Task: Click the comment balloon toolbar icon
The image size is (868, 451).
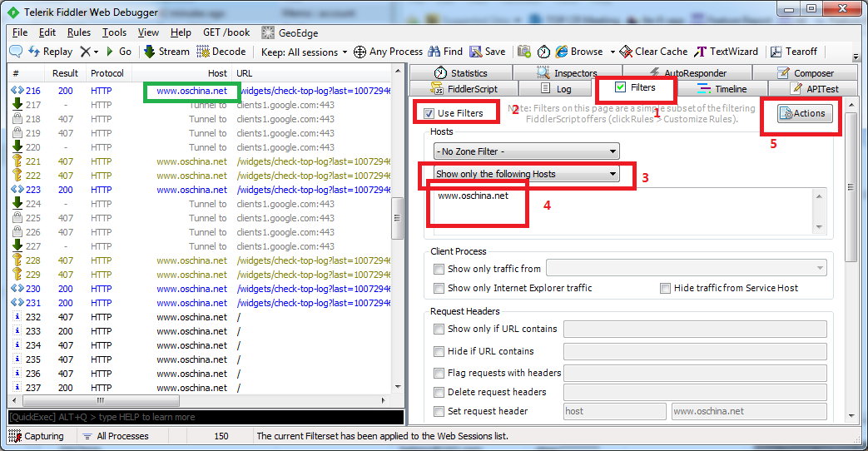Action: click(x=16, y=52)
